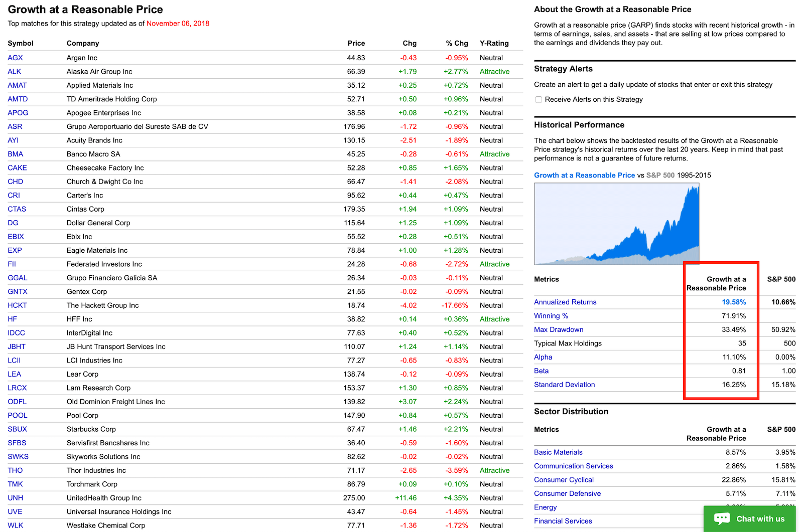Open the EXP stock link
The image size is (803, 532).
coord(15,250)
